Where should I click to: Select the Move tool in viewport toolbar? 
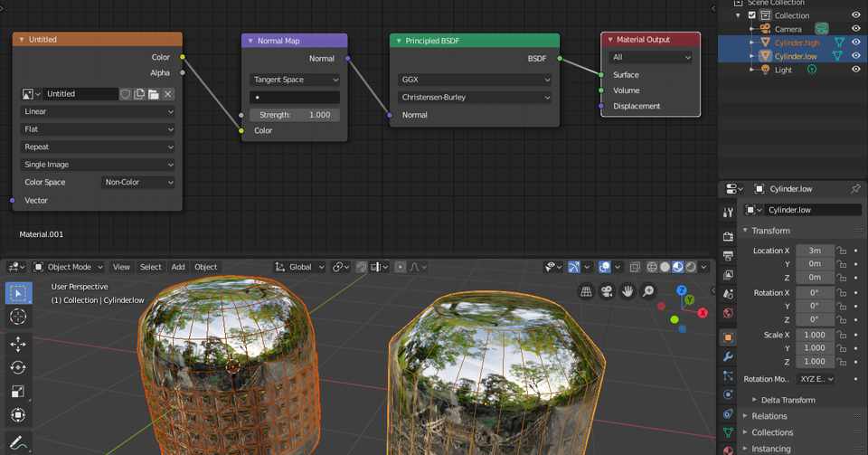tap(18, 344)
